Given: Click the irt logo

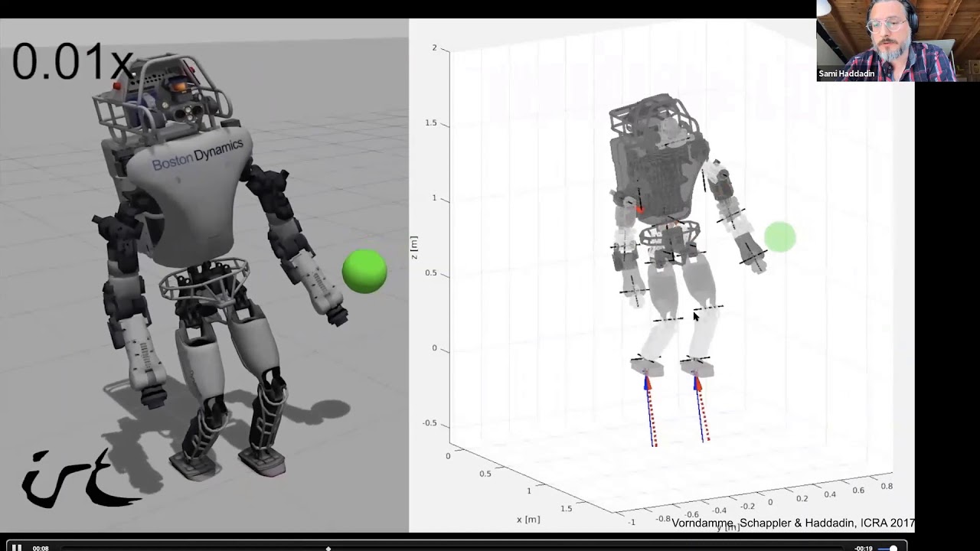Looking at the screenshot, I should 80,478.
